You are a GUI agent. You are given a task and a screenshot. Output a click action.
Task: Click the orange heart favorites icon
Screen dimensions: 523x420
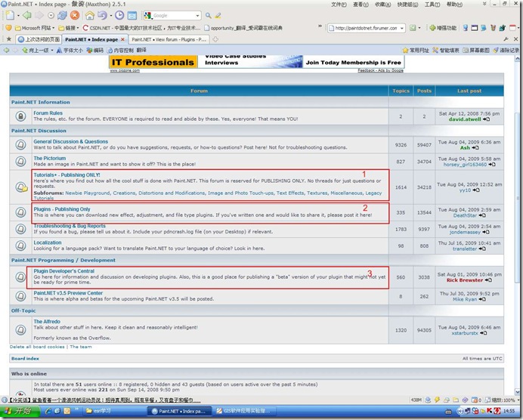[8, 28]
